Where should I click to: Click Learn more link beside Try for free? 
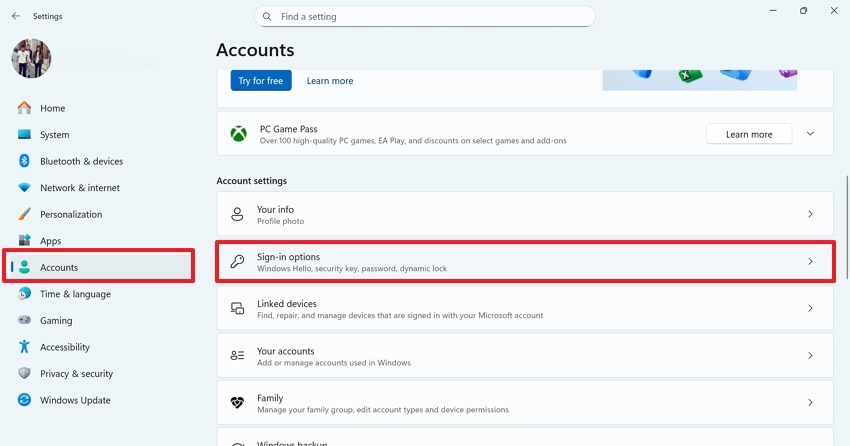pyautogui.click(x=330, y=81)
